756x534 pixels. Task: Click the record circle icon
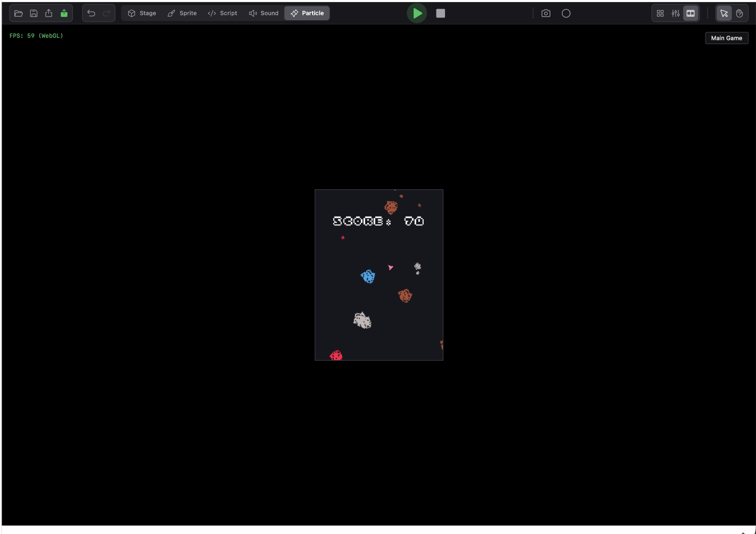[x=566, y=13]
